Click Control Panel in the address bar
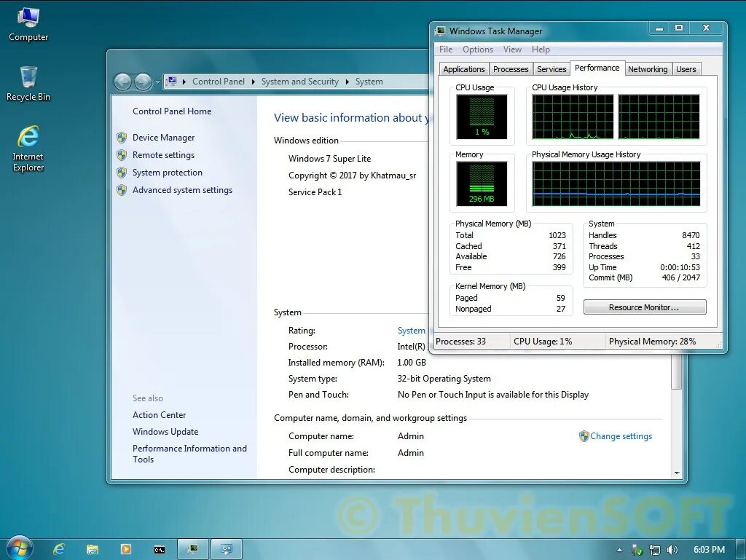The width and height of the screenshot is (746, 560). (x=219, y=82)
